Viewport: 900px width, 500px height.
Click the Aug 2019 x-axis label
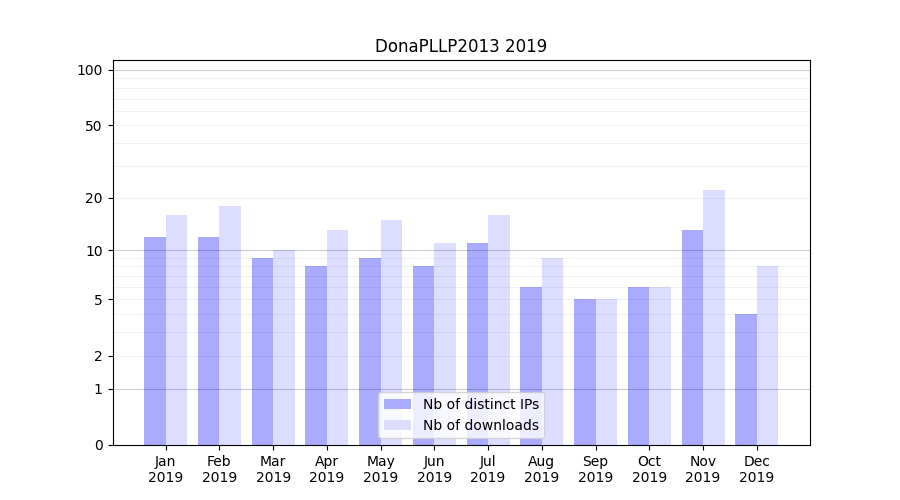(x=542, y=469)
